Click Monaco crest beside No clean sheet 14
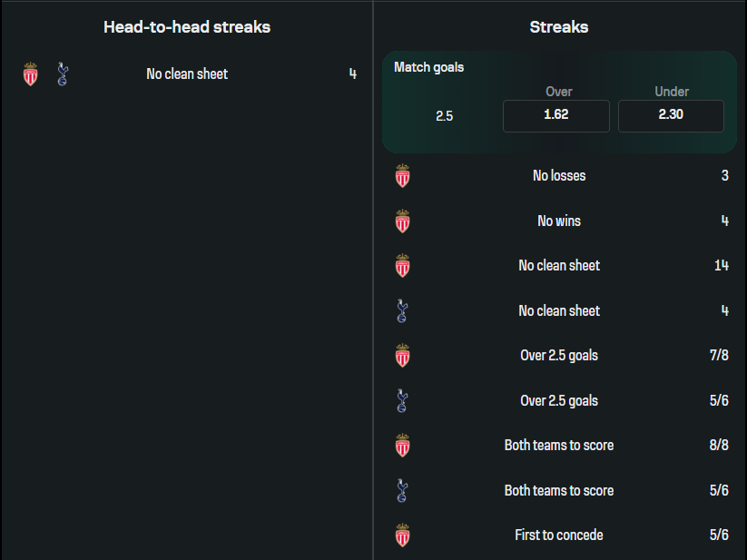This screenshot has width=747, height=560. pyautogui.click(x=403, y=266)
